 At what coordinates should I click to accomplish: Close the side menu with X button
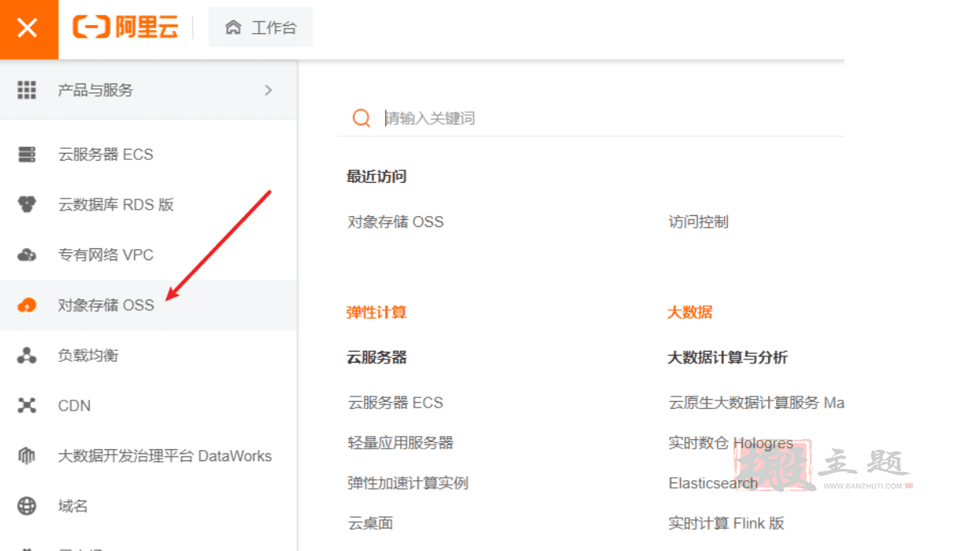pyautogui.click(x=28, y=29)
